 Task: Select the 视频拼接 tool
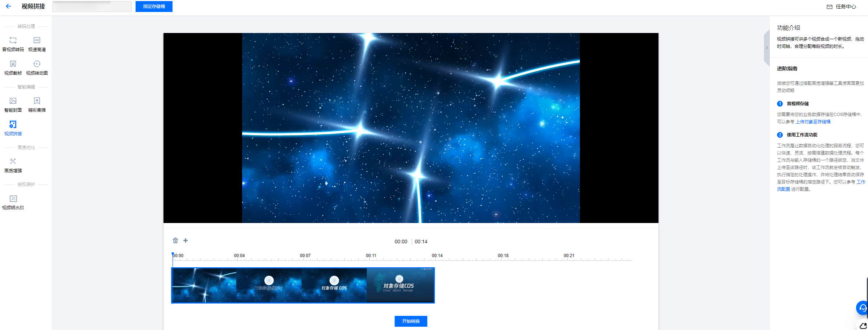pos(13,128)
